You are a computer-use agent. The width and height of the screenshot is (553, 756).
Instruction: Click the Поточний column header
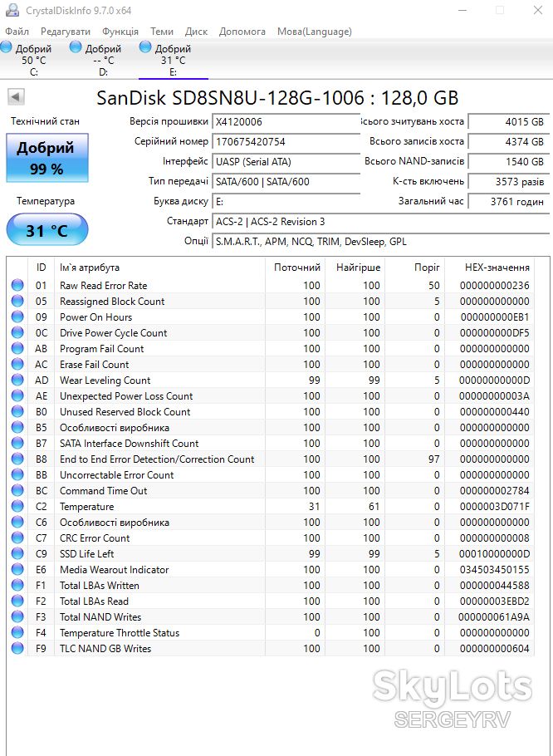click(x=295, y=268)
